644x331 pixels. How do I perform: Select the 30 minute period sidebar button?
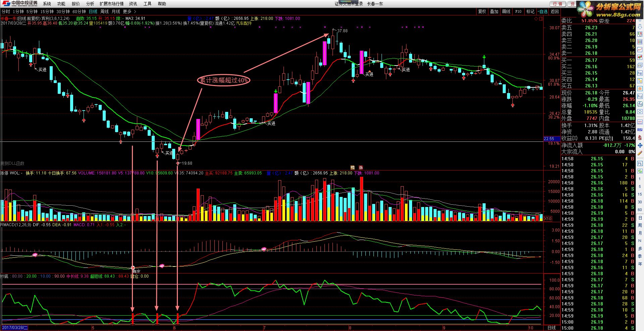pos(640,202)
